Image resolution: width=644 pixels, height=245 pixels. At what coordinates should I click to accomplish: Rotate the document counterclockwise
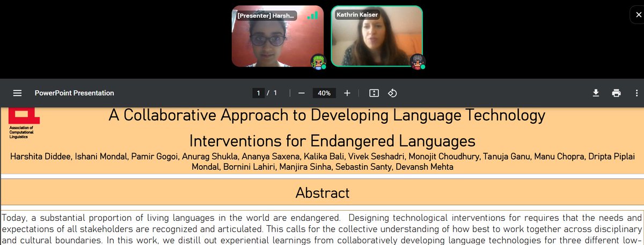tap(392, 93)
